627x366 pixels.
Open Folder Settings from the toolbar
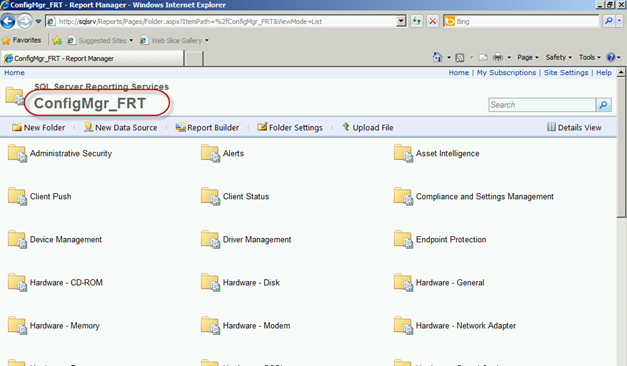click(x=290, y=128)
